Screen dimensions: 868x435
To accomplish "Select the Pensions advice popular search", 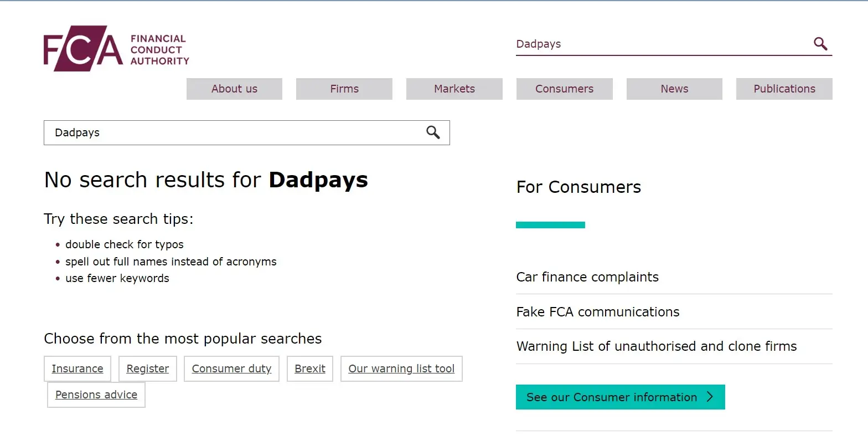I will 96,395.
